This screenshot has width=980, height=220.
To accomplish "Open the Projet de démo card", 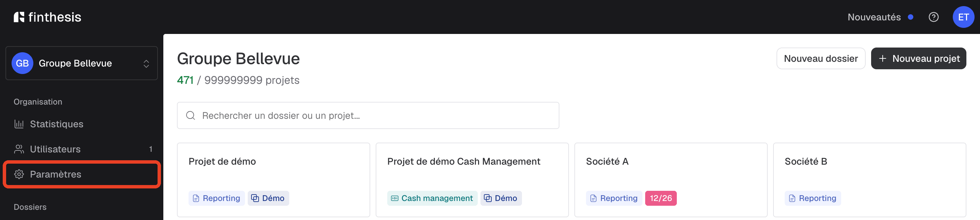I will (273, 180).
